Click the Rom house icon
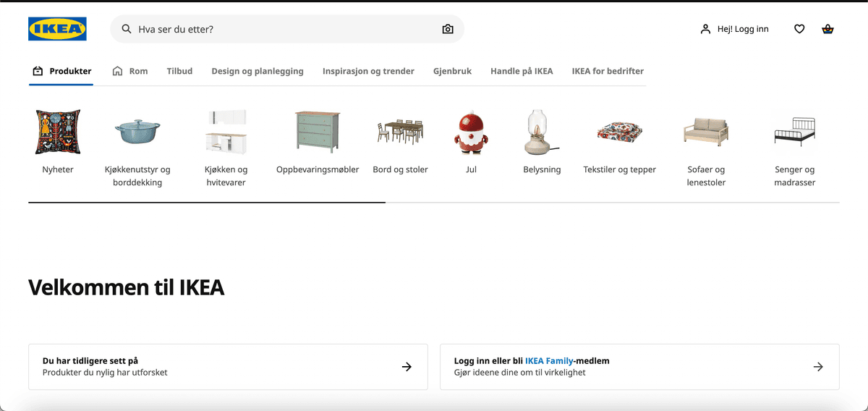 click(x=118, y=71)
